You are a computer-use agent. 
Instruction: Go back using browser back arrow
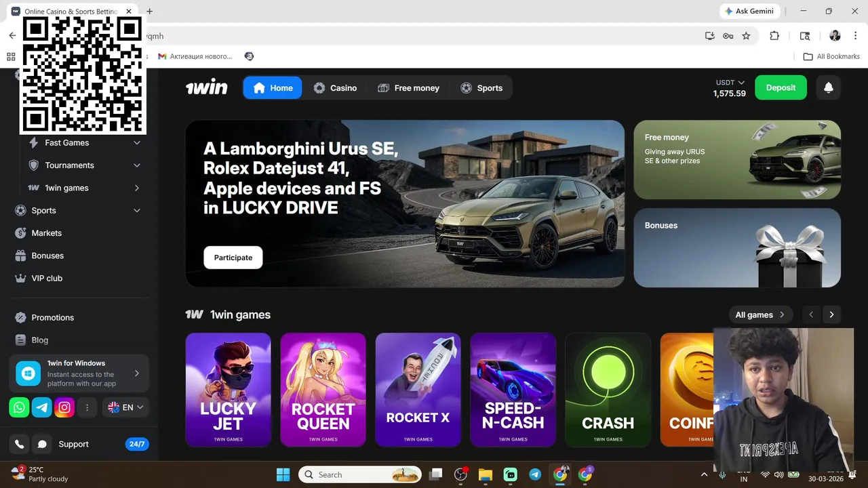12,36
